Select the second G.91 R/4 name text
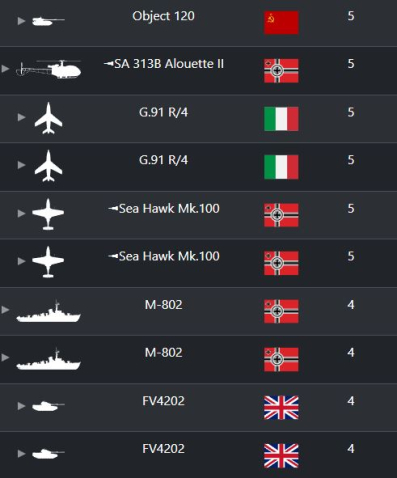The width and height of the screenshot is (397, 478). (163, 160)
